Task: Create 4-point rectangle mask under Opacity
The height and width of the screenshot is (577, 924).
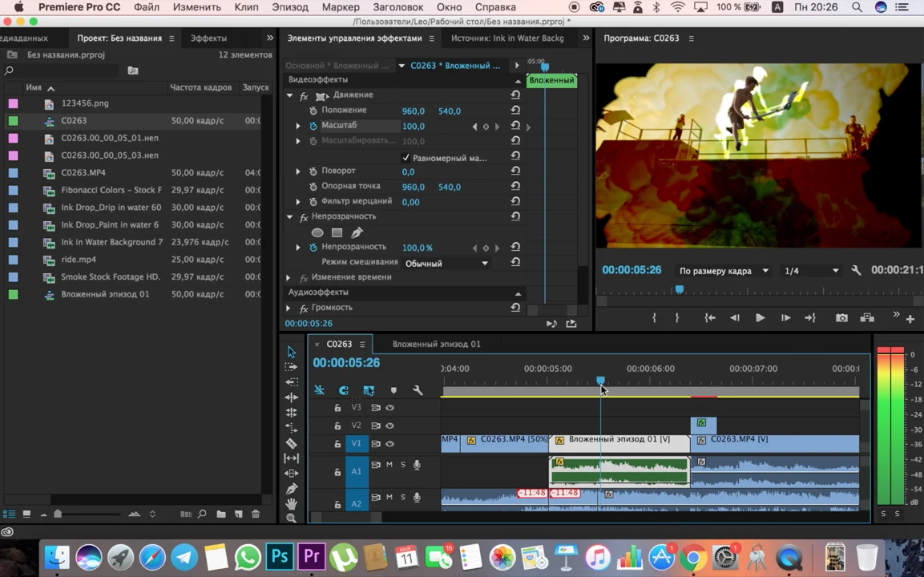Action: click(337, 233)
